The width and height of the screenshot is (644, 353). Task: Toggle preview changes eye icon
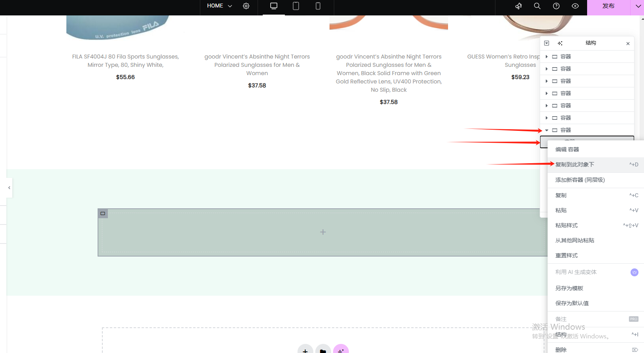point(575,6)
